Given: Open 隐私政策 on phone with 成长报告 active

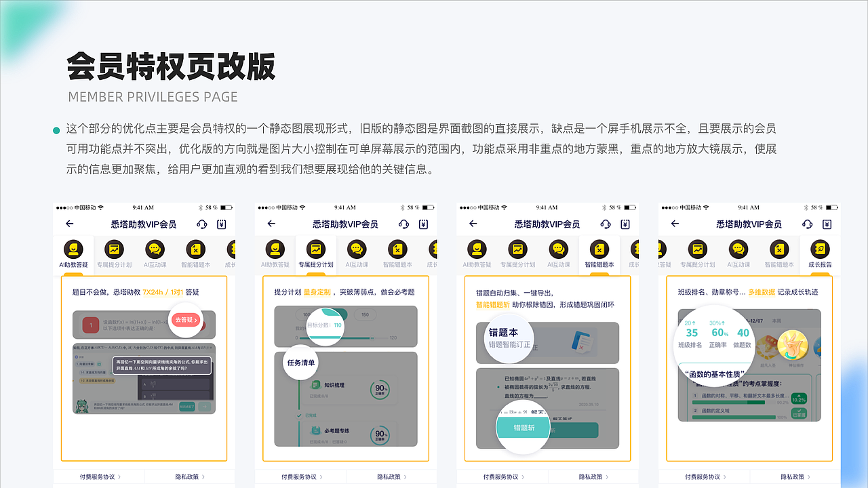Looking at the screenshot, I should click(x=795, y=477).
